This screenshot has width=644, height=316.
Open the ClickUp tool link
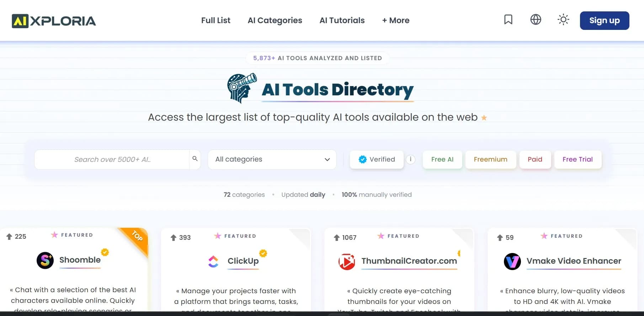(x=243, y=261)
